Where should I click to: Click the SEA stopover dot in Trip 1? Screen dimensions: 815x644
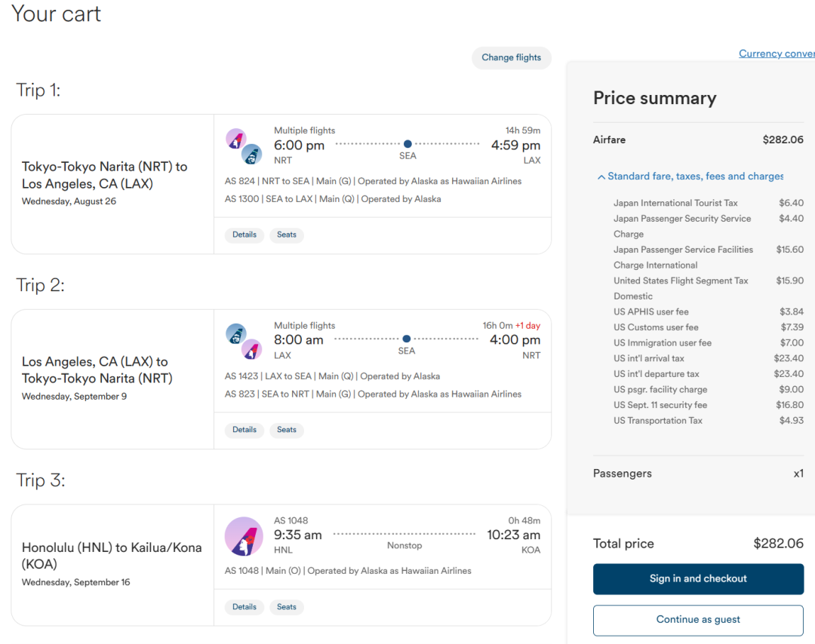407,144
